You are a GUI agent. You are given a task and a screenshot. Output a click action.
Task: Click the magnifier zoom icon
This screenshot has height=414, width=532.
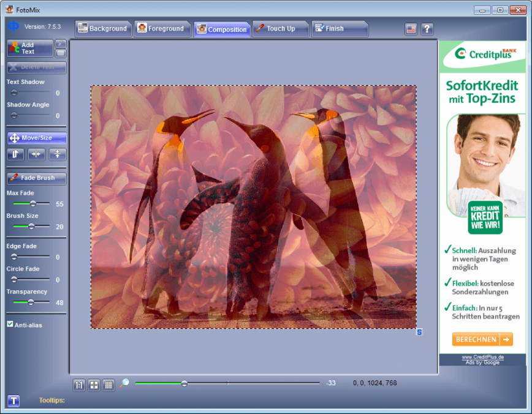(x=124, y=383)
